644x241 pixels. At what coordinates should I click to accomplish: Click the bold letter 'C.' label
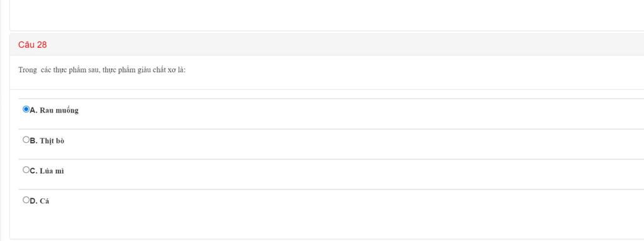[x=34, y=171]
